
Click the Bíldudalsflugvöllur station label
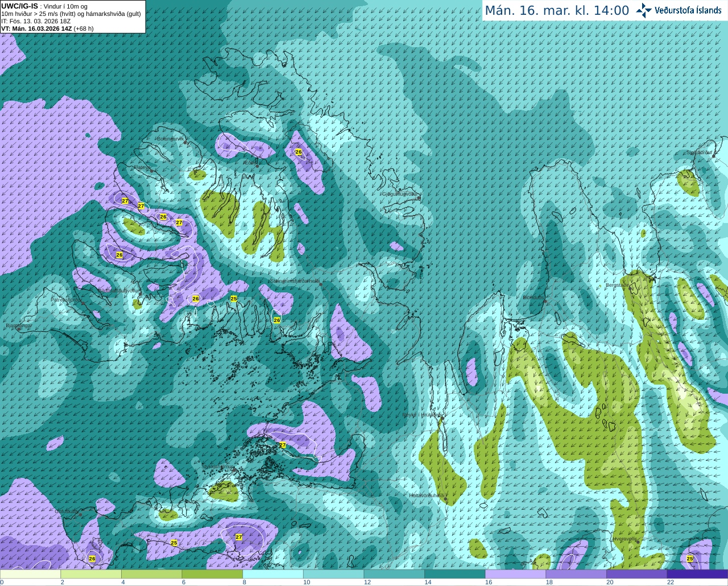click(x=118, y=290)
